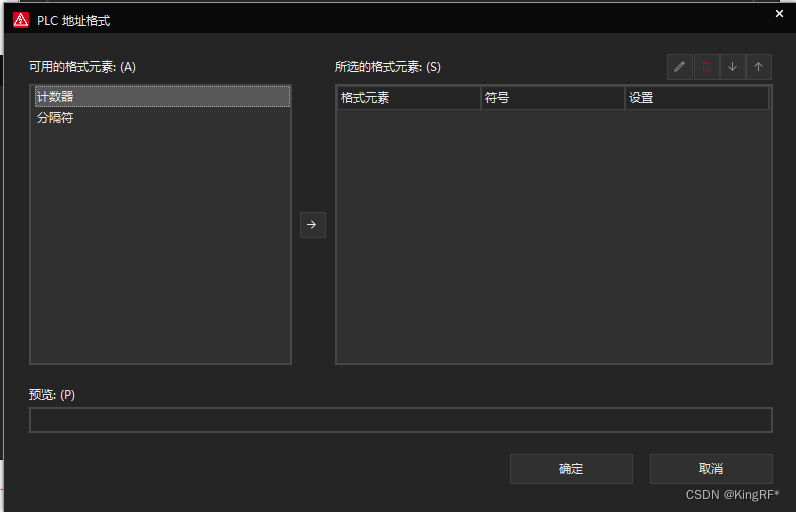The image size is (796, 512).
Task: Move selected element down with arrow icon
Action: pyautogui.click(x=732, y=67)
